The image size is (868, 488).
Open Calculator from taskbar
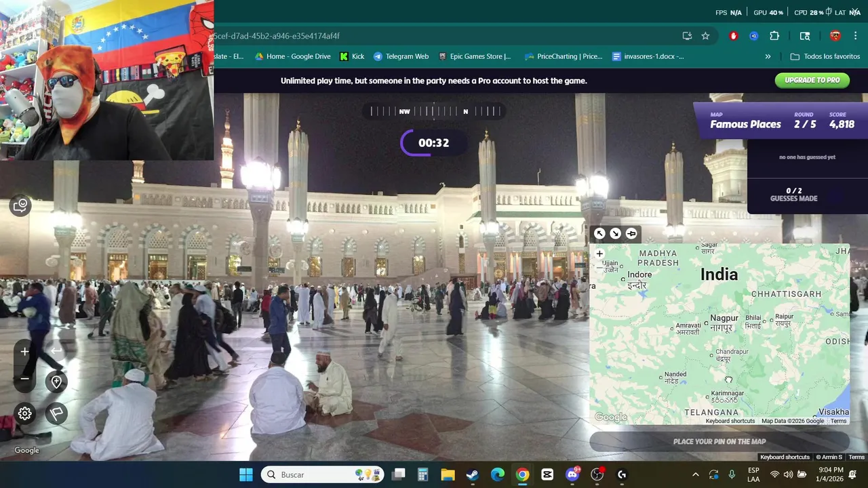pos(423,474)
